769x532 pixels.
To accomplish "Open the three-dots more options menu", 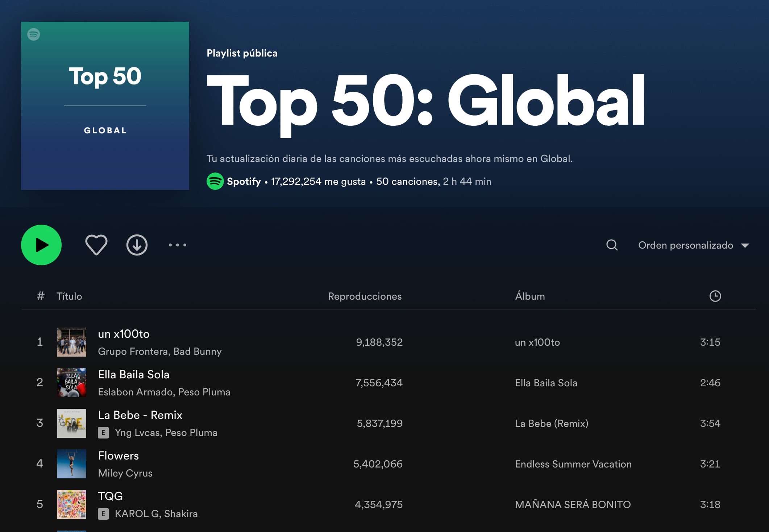I will 178,245.
